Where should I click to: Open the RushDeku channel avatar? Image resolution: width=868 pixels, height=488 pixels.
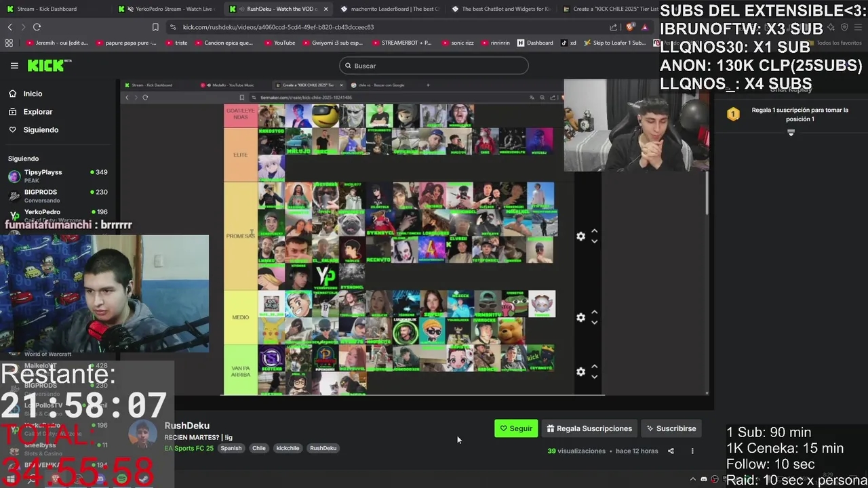tap(142, 434)
